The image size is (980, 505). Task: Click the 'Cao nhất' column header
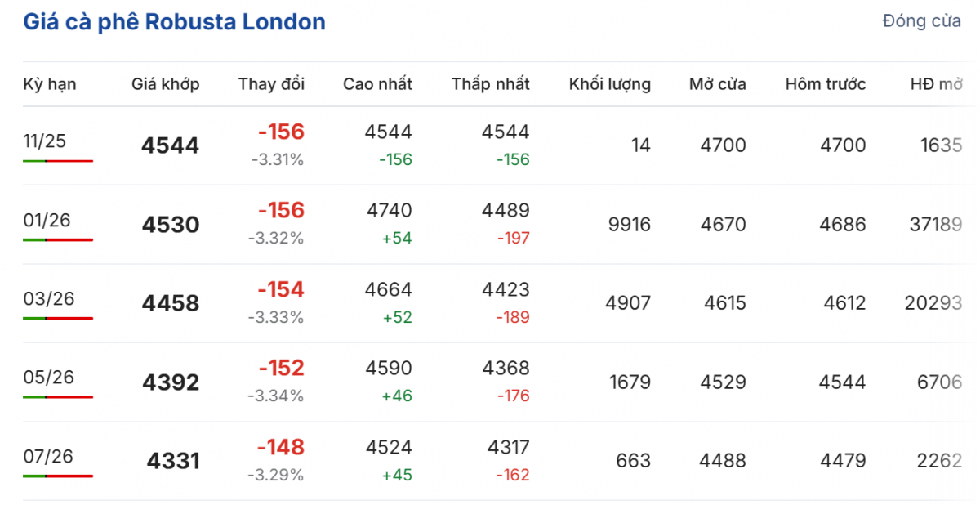(x=377, y=83)
